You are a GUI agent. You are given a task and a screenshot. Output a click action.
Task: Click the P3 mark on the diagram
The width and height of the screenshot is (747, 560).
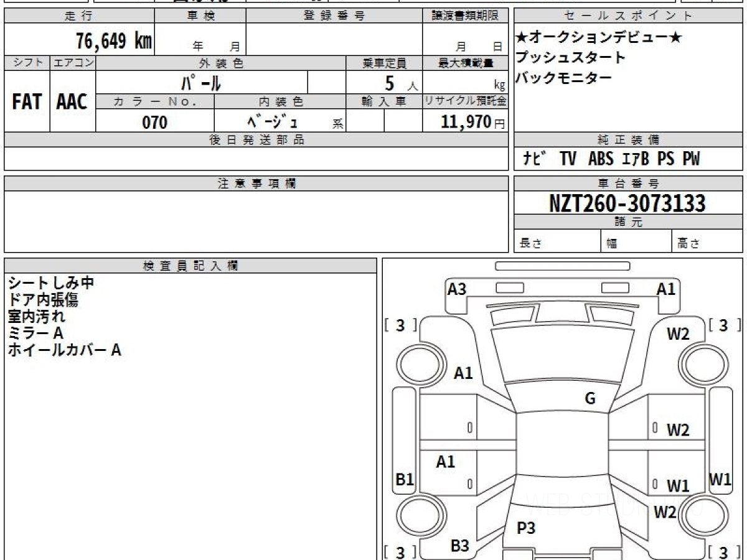pos(527,529)
